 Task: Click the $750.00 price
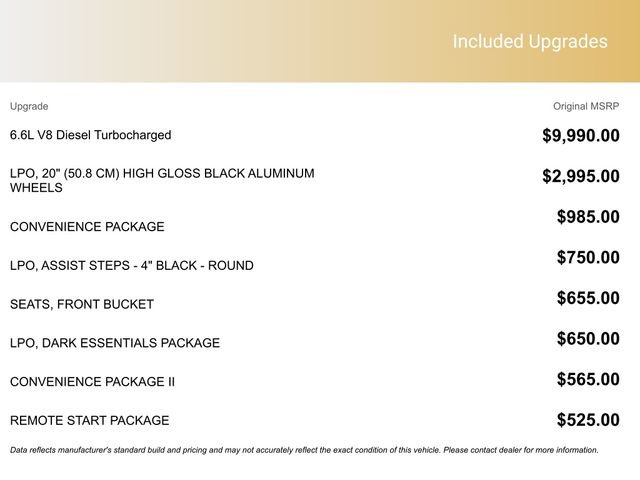pyautogui.click(x=587, y=258)
